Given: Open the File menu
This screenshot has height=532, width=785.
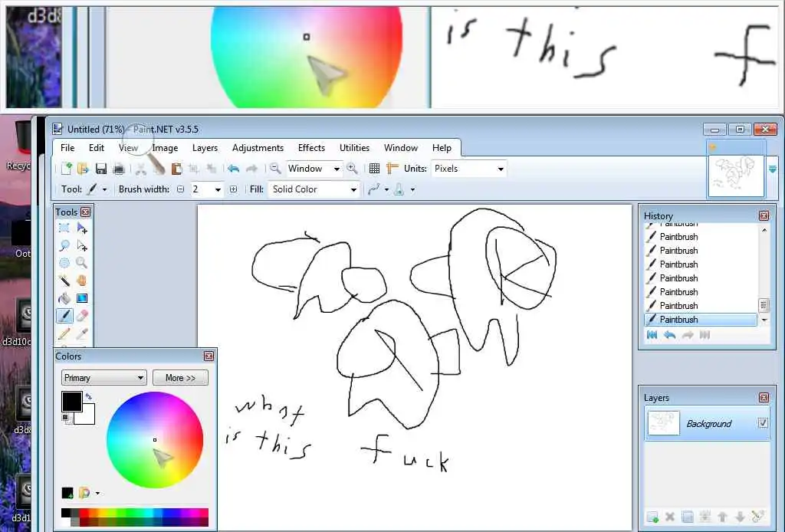Looking at the screenshot, I should point(67,148).
